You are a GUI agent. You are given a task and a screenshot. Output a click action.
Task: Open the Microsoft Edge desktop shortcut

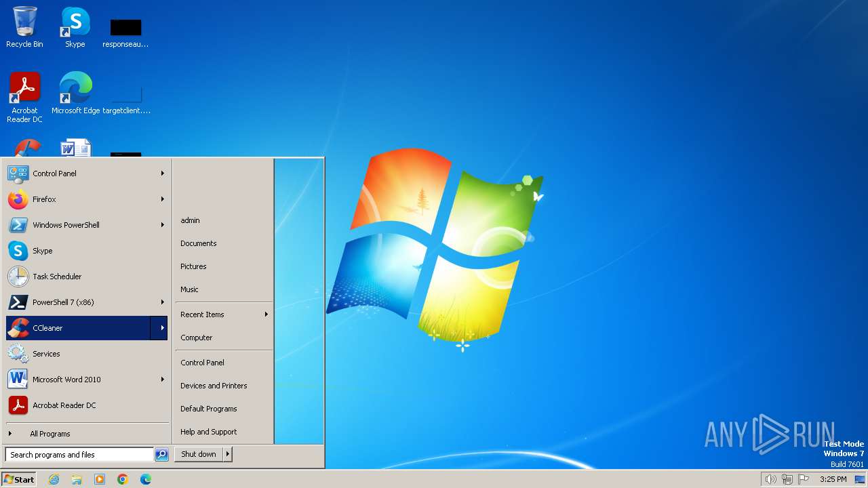[75, 93]
